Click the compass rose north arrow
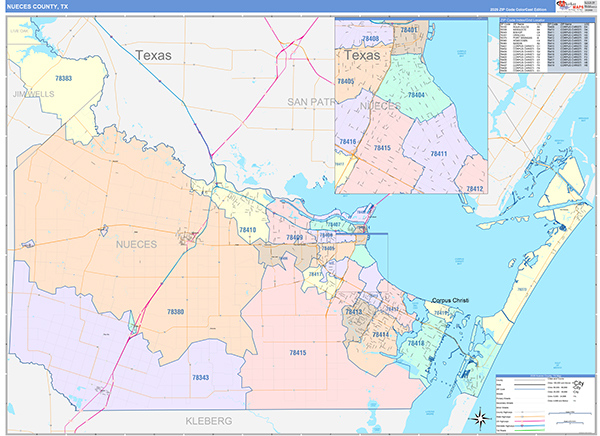600x436 pixels. tap(481, 418)
